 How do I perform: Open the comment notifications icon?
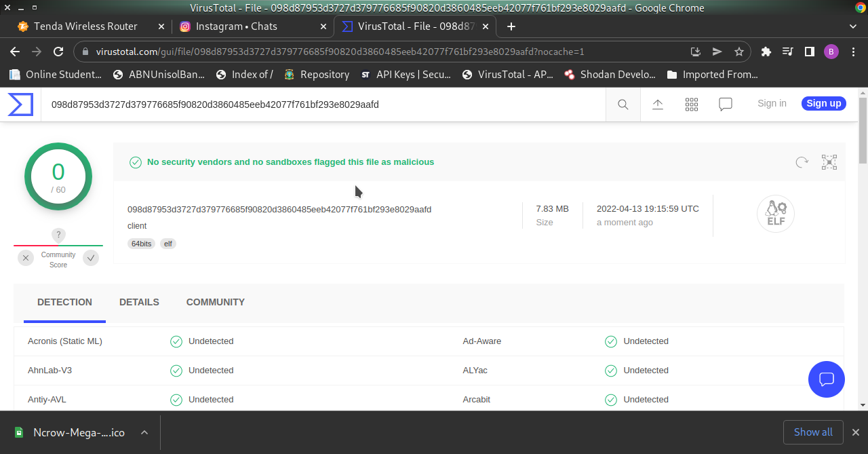(726, 105)
